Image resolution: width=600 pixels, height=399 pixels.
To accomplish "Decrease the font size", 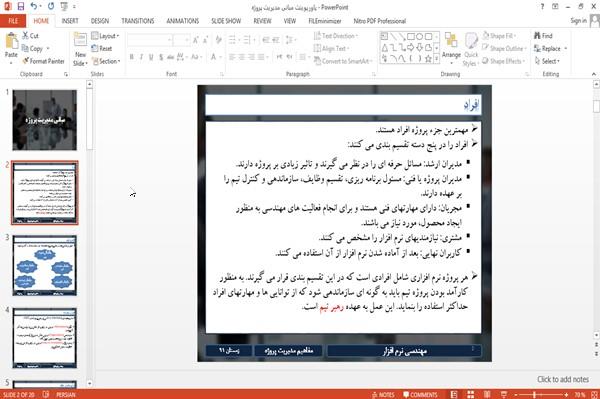I will tap(206, 40).
